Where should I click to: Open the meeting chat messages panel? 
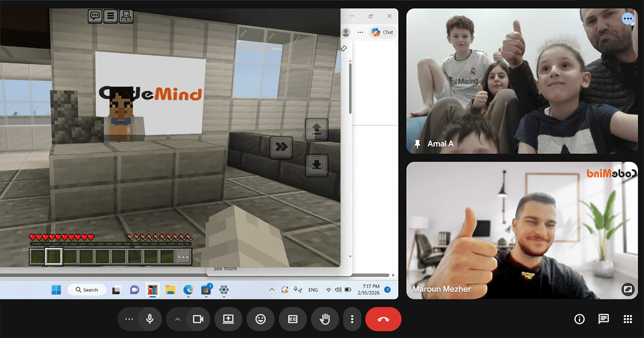click(x=603, y=319)
